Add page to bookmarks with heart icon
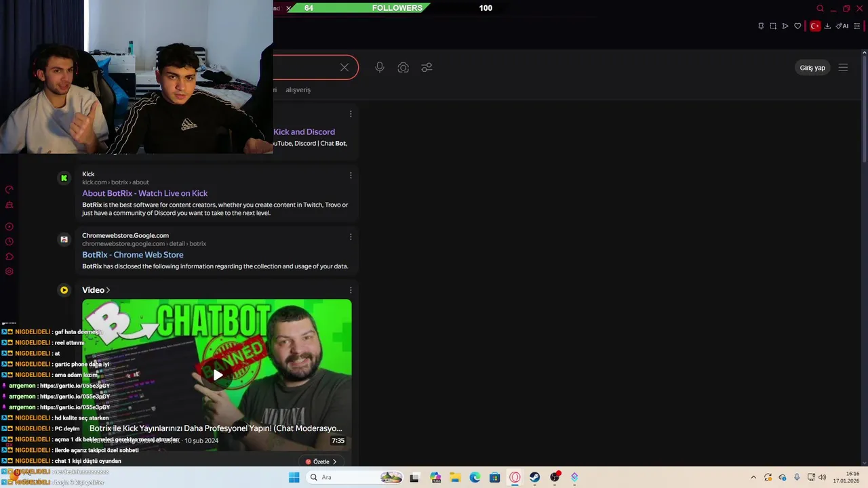 [797, 26]
